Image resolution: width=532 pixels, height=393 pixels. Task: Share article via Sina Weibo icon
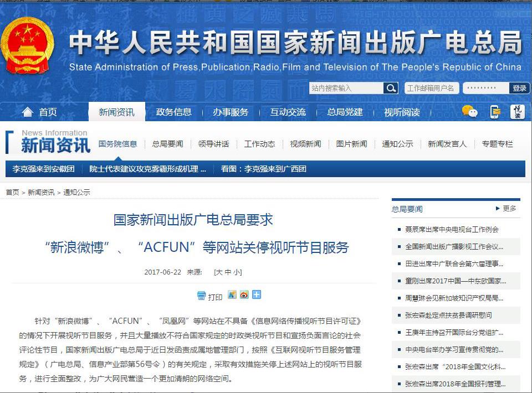pyautogui.click(x=244, y=295)
